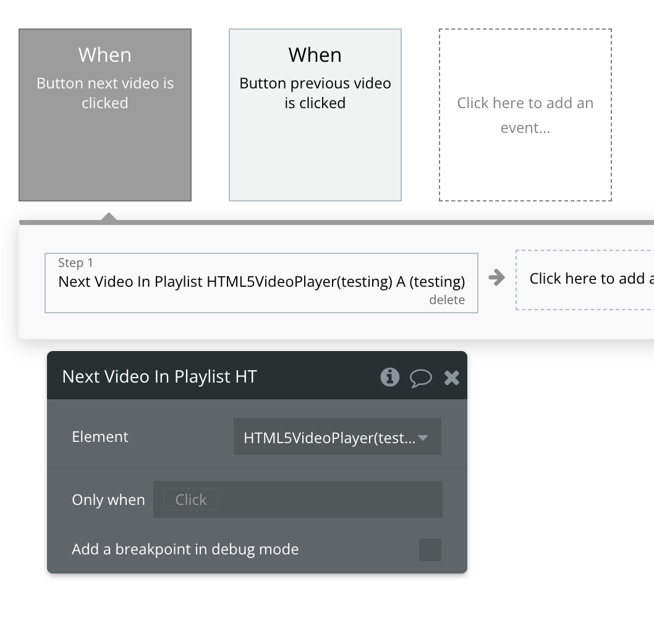Image resolution: width=654 pixels, height=644 pixels.
Task: Select the 'Button next video is clicked' event
Action: tap(105, 115)
